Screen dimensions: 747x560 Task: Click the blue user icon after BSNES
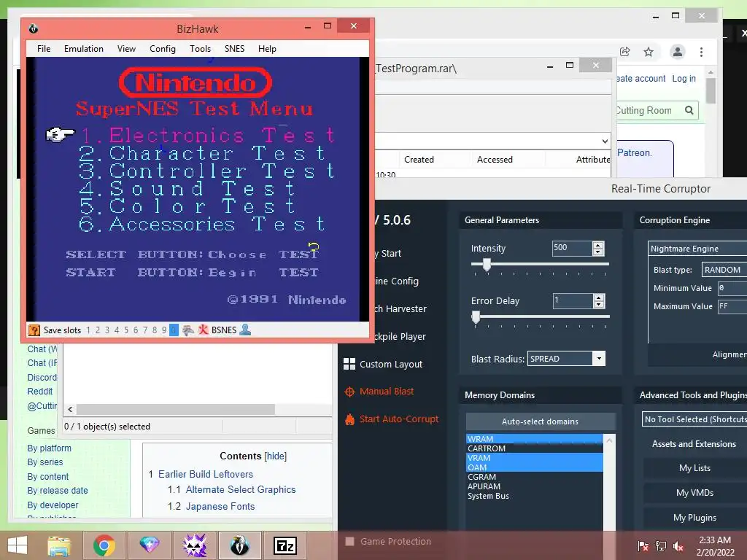pos(245,330)
